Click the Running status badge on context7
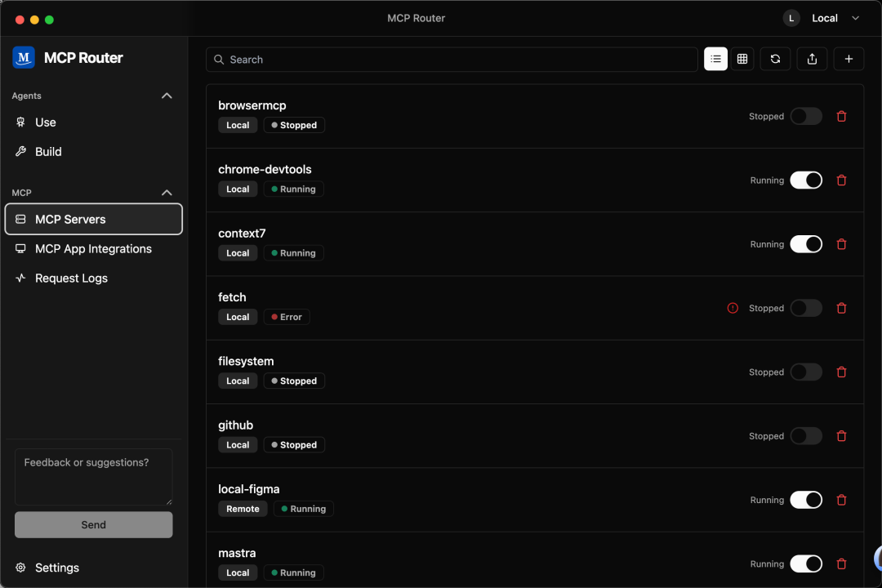 pos(293,252)
